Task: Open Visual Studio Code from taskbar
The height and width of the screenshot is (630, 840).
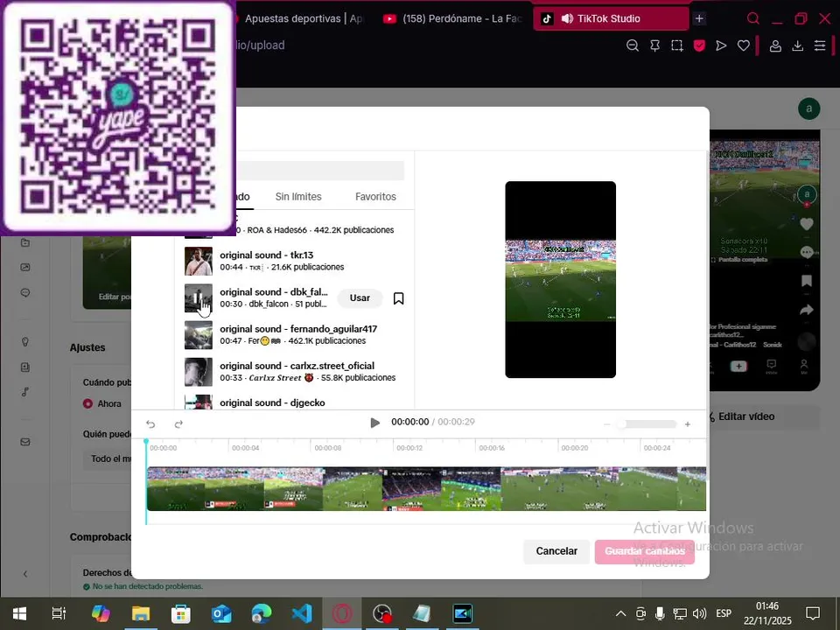Action: [302, 614]
